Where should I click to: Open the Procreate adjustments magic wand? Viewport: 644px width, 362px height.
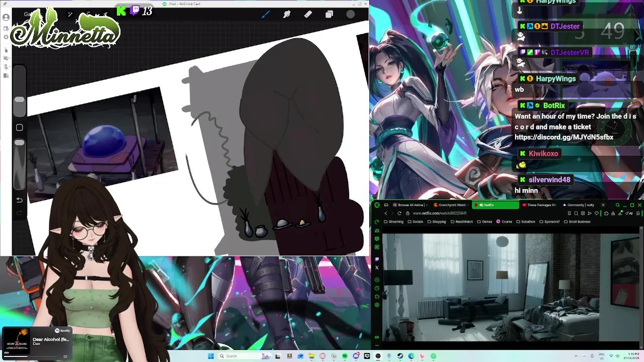(70, 14)
